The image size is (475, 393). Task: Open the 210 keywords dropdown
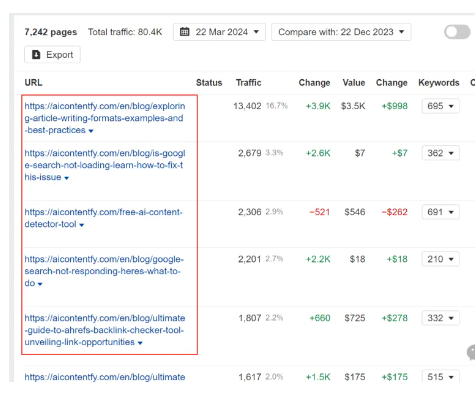440,259
